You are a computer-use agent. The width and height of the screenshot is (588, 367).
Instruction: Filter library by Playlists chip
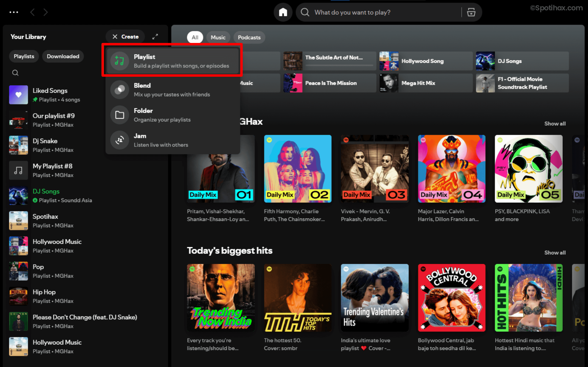[24, 56]
